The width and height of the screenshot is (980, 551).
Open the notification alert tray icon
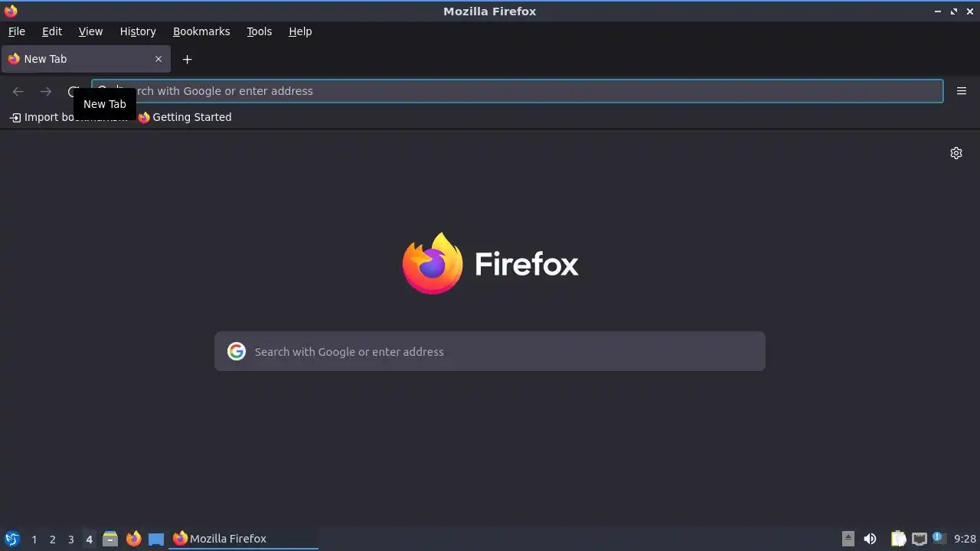[x=939, y=538]
